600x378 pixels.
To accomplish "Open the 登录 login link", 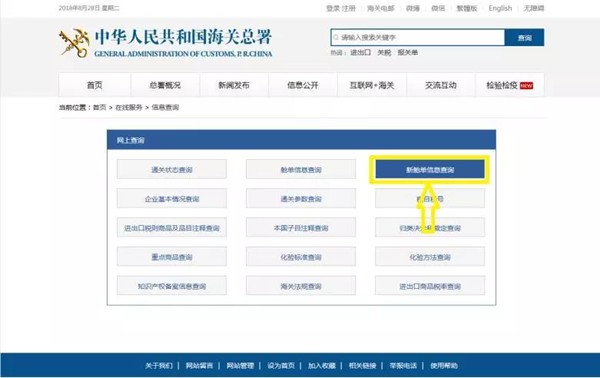I will pos(333,8).
